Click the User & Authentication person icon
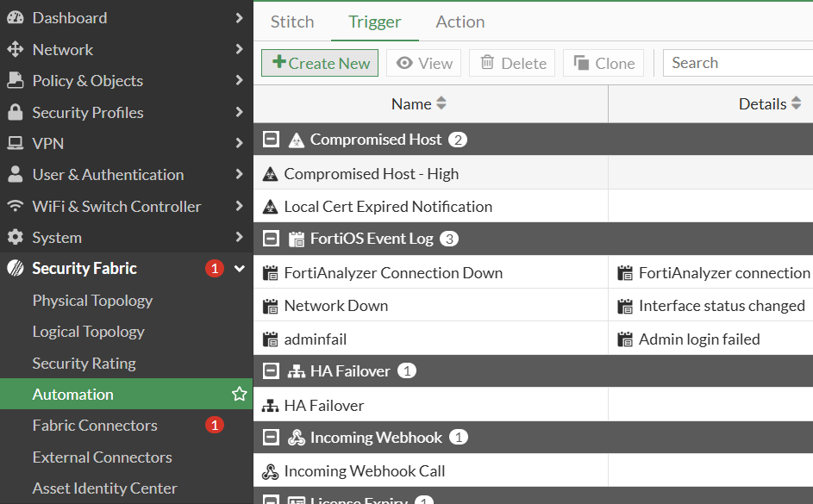813x504 pixels. click(x=15, y=175)
